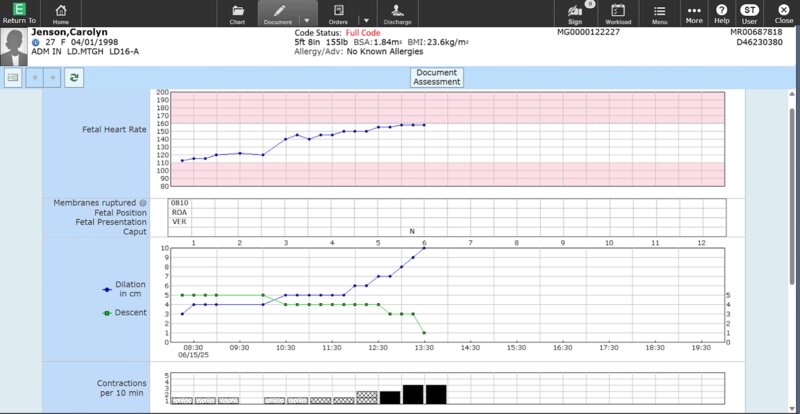Refresh the partogram with the green arrows icon
The height and width of the screenshot is (414, 800).
[x=74, y=77]
